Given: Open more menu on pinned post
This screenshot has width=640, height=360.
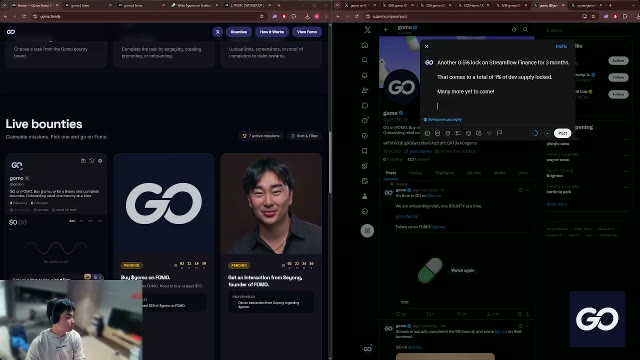Looking at the screenshot, I should (x=528, y=190).
